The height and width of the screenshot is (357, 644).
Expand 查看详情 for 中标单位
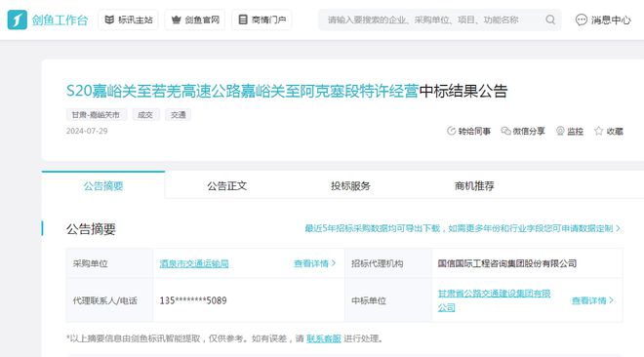tap(592, 300)
